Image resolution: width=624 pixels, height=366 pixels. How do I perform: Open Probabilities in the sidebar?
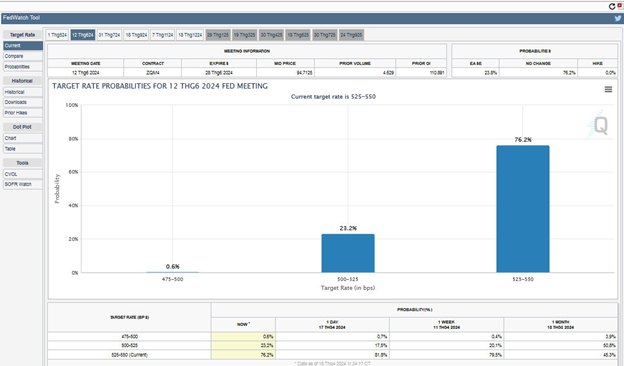tap(23, 66)
